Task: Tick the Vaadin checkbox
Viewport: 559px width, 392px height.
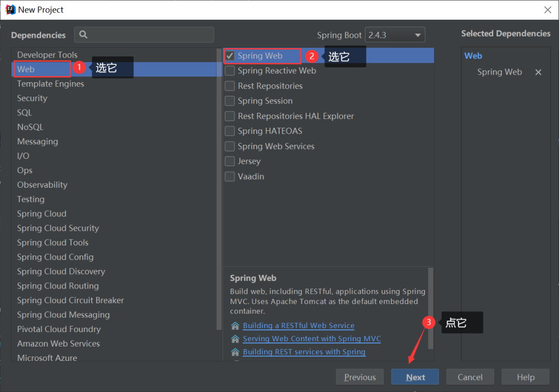Action: click(230, 176)
